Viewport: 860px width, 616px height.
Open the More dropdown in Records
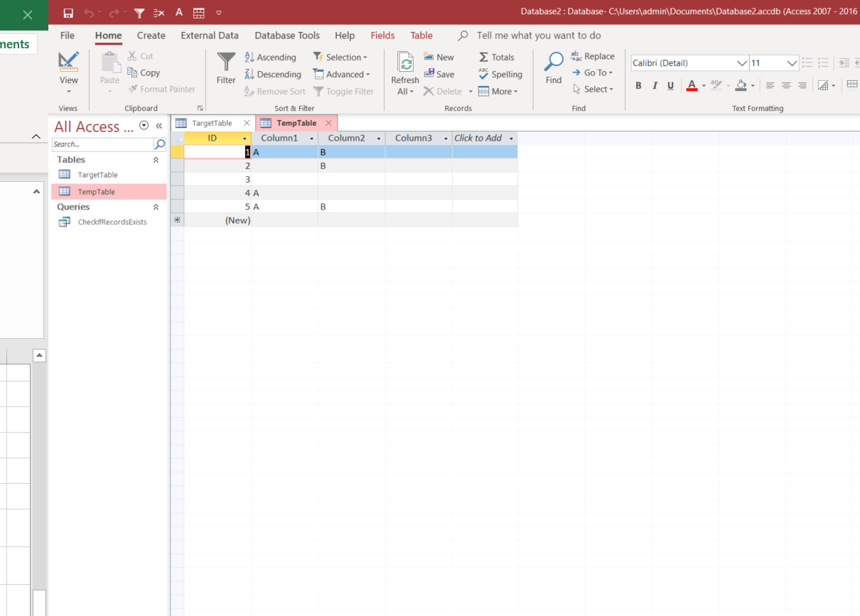tap(498, 92)
